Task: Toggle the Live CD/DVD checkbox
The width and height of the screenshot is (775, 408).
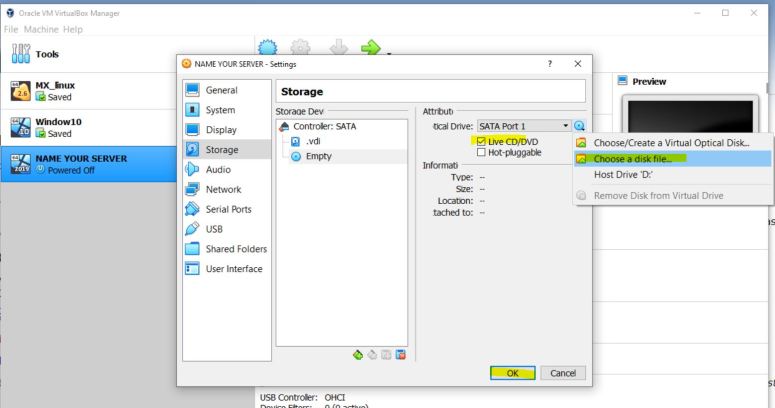Action: (483, 141)
